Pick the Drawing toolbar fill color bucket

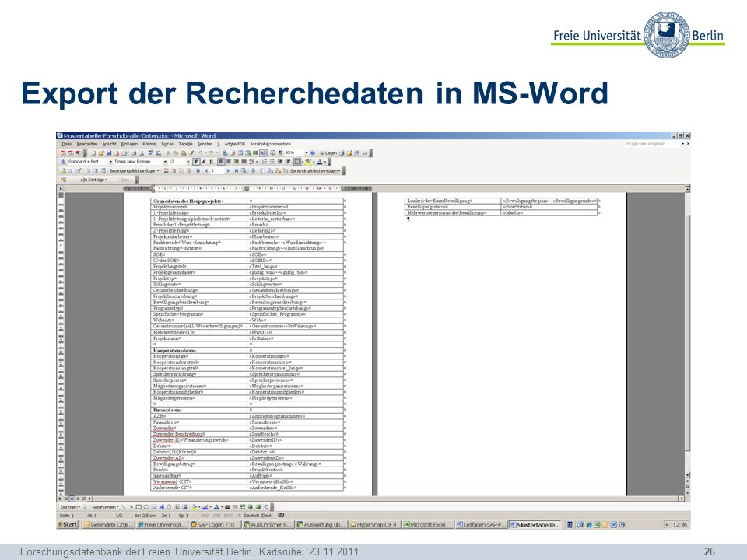195,506
